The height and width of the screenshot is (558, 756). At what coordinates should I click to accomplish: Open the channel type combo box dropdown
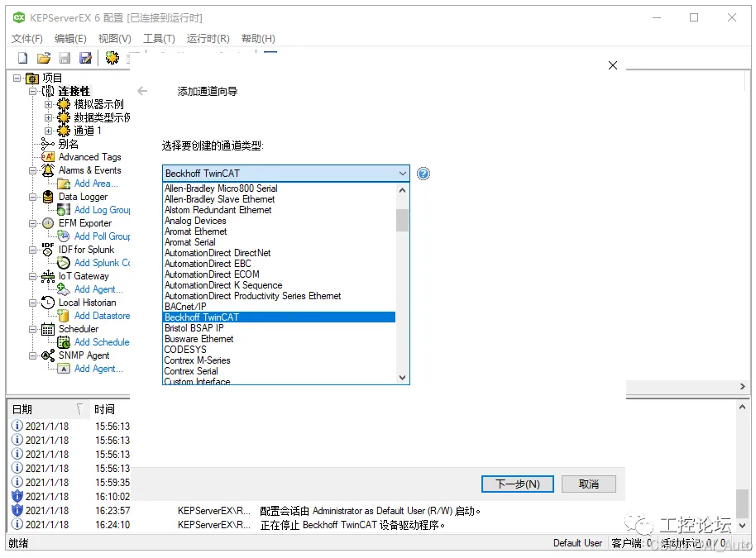402,174
